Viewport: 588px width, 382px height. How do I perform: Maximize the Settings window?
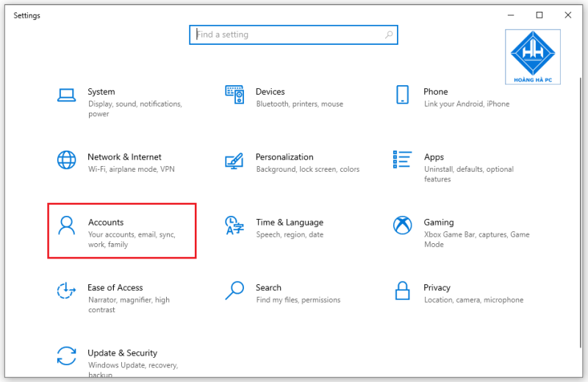click(x=539, y=15)
